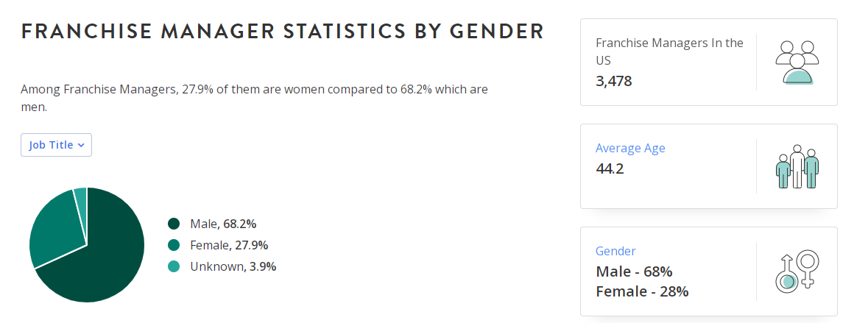868x323 pixels.
Task: Click the chevron arrow beside Job Title
Action: 81,146
